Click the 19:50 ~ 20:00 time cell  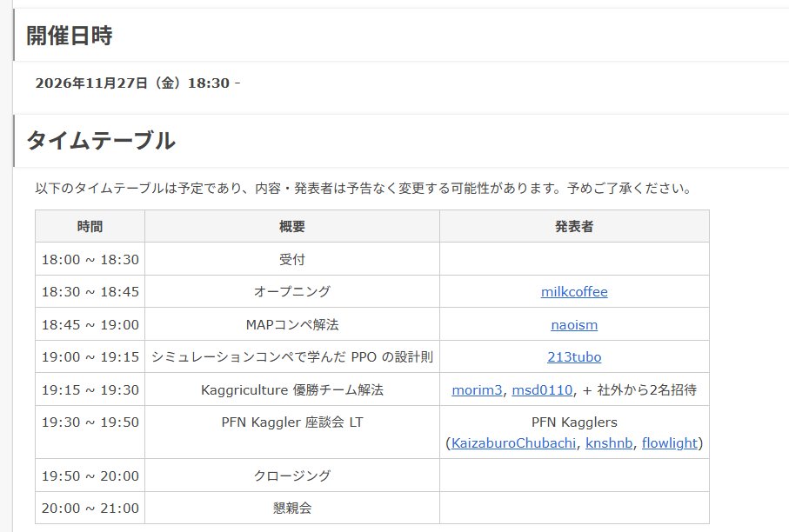(x=90, y=475)
